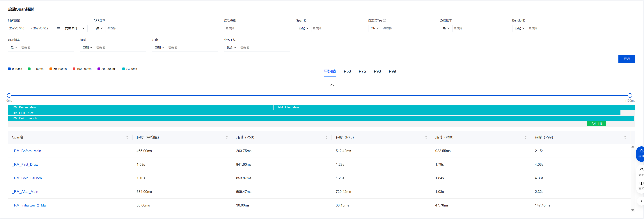Open the date range calendar icon
The image size is (644, 219).
tap(58, 29)
